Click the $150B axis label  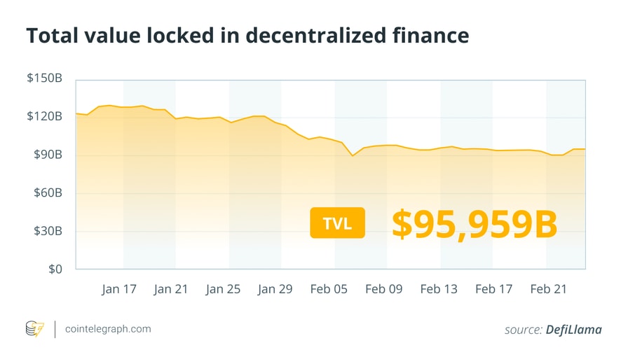46,78
